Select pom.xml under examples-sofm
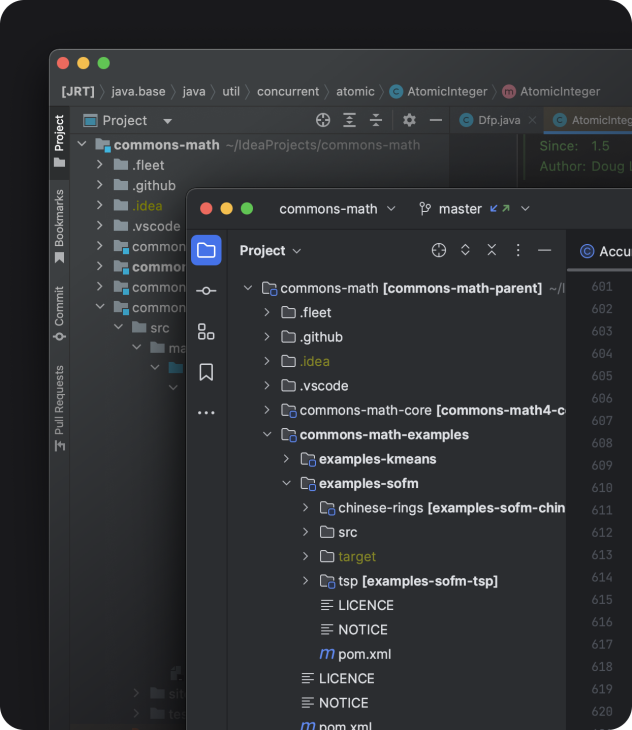 point(364,654)
